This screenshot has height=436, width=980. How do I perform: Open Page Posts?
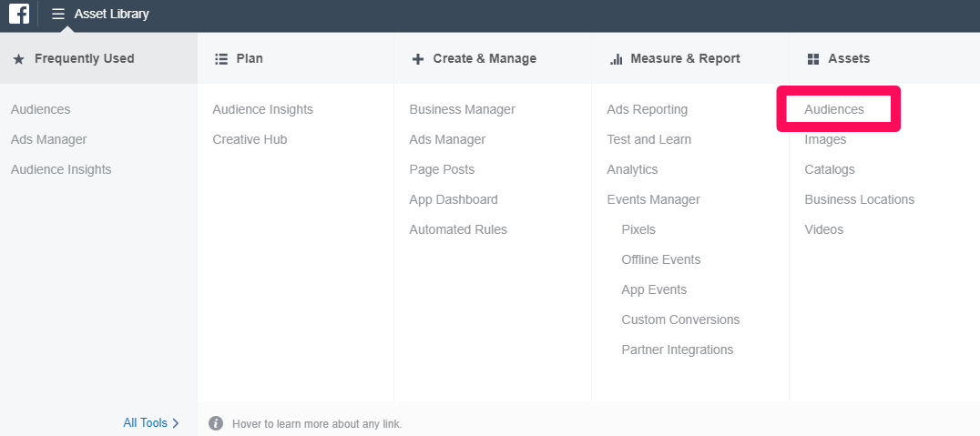[x=442, y=169]
